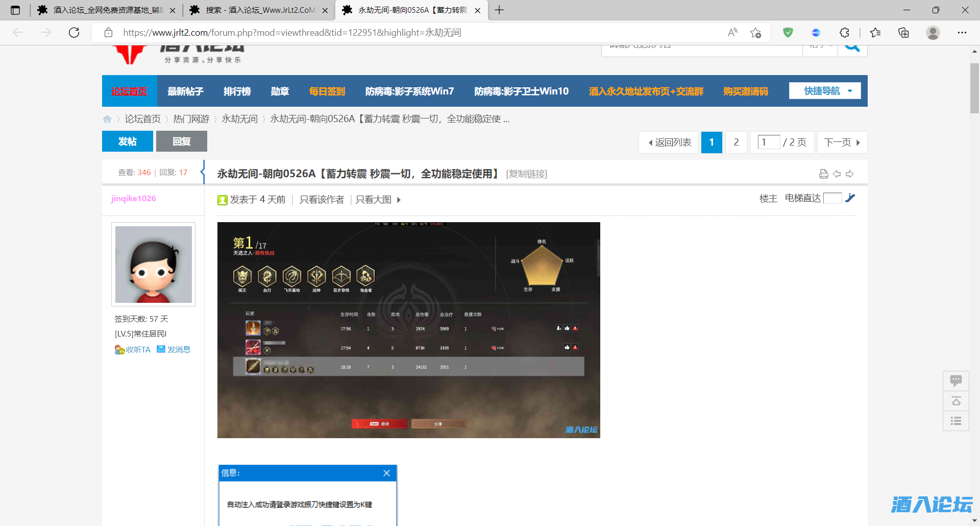The width and height of the screenshot is (980, 526).
Task: Open 勋章 nav item
Action: pos(280,91)
